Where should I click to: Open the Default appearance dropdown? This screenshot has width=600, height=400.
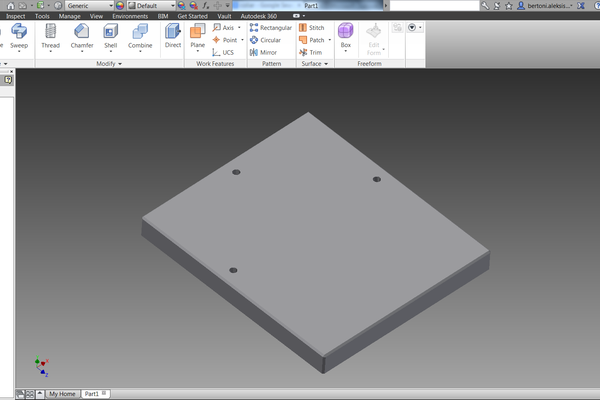tap(150, 5)
